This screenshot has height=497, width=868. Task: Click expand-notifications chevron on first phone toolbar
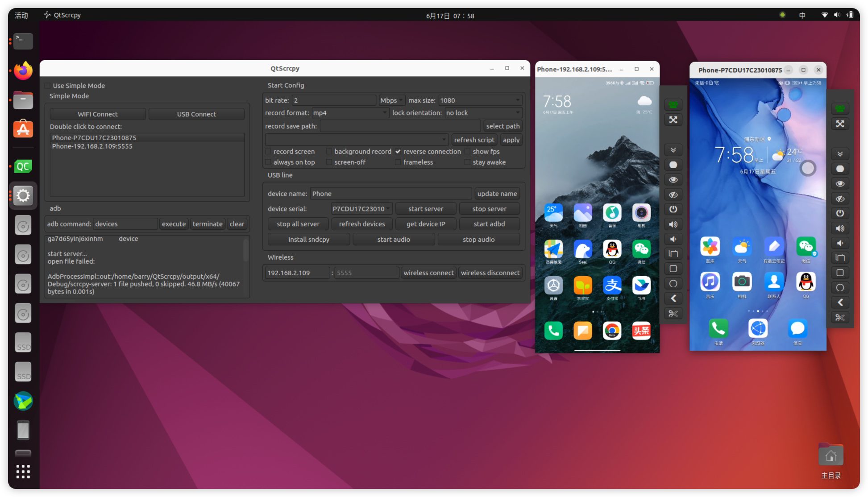pyautogui.click(x=673, y=150)
